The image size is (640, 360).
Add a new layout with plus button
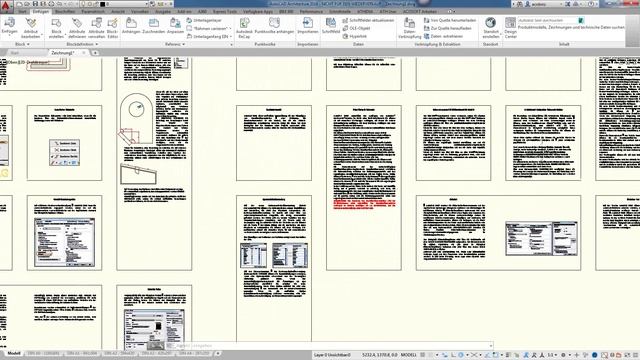pos(218,353)
